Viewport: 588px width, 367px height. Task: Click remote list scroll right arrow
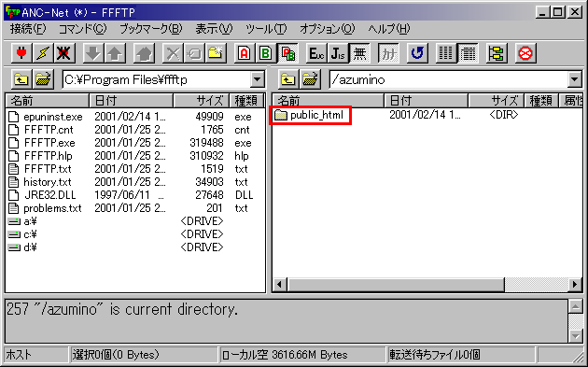[x=575, y=285]
